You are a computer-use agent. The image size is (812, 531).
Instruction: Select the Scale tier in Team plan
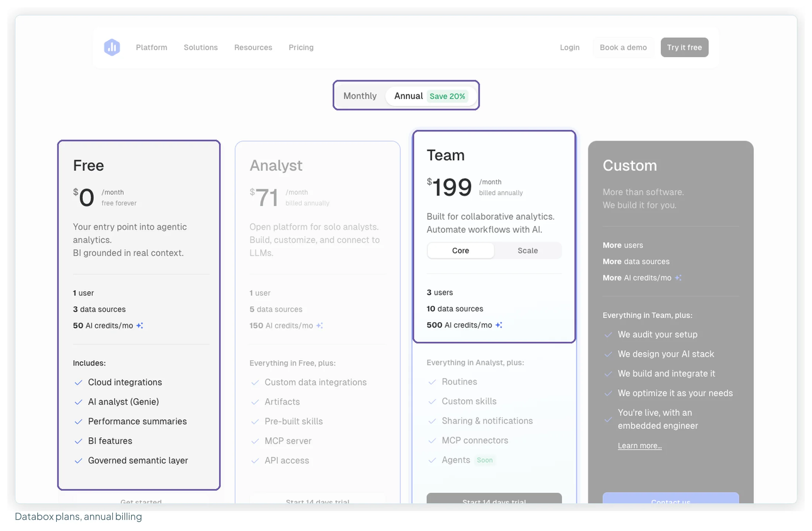click(x=527, y=250)
